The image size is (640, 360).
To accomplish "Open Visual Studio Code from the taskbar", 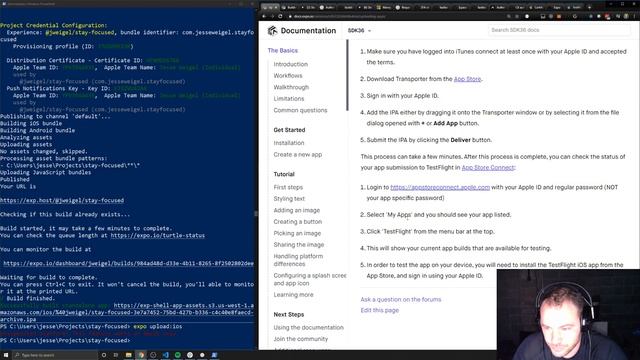I will pos(165,355).
